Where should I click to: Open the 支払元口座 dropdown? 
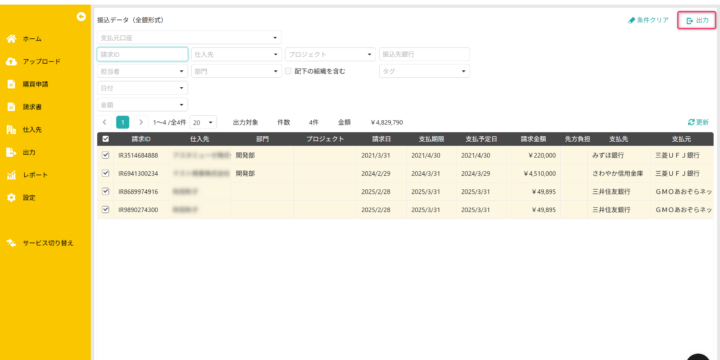pos(189,37)
